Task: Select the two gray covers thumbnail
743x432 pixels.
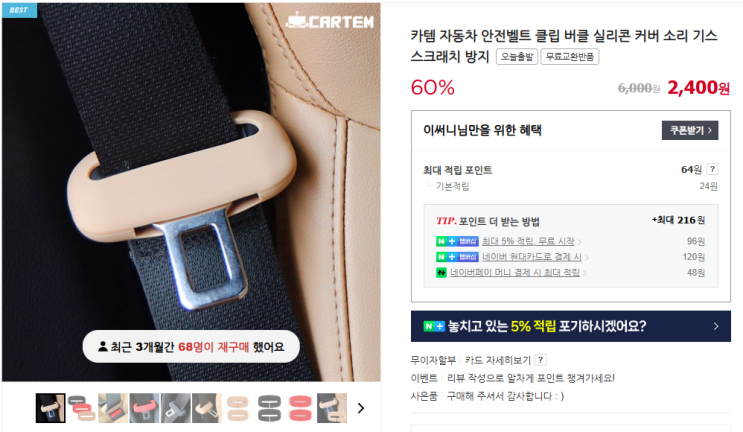Action: 269,408
